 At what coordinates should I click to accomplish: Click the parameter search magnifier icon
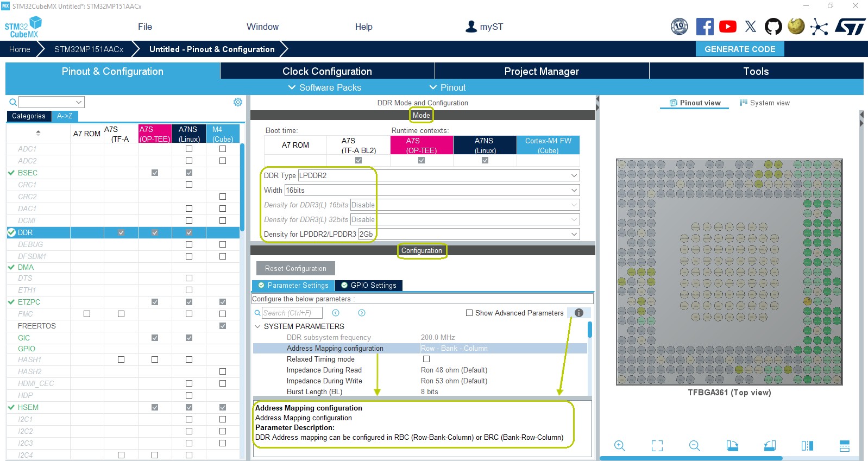pos(257,313)
